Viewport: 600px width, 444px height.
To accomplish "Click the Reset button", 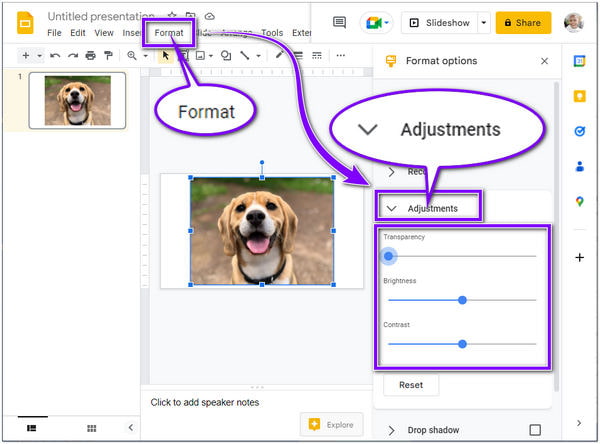I will [411, 385].
